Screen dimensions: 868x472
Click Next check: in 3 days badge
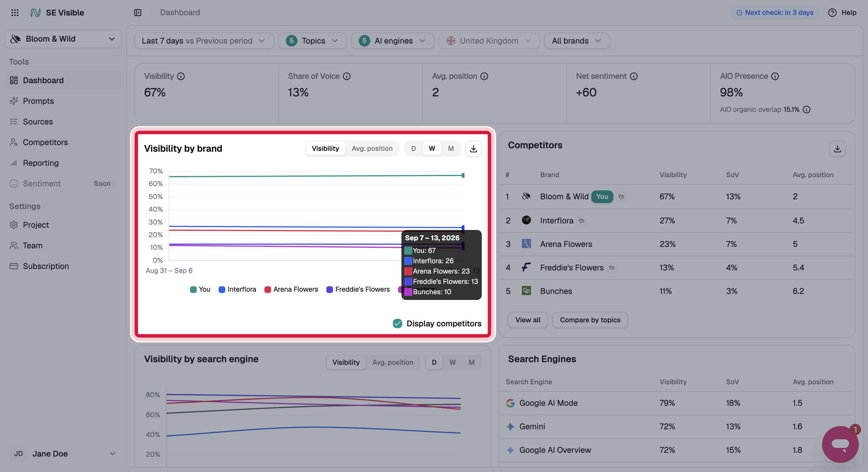click(774, 12)
